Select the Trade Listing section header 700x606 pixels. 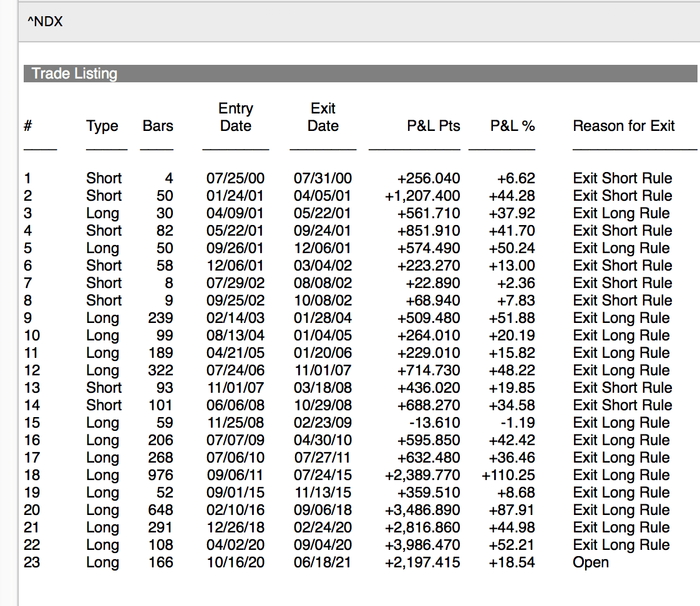click(74, 74)
